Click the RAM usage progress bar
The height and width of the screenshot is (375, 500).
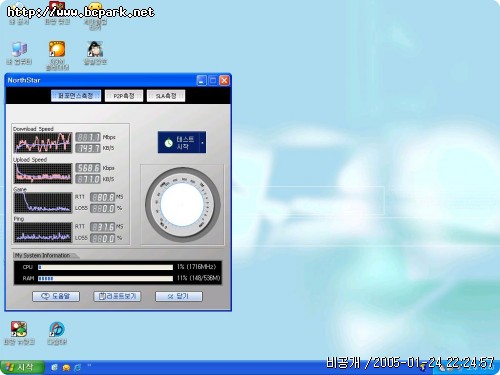tap(105, 278)
